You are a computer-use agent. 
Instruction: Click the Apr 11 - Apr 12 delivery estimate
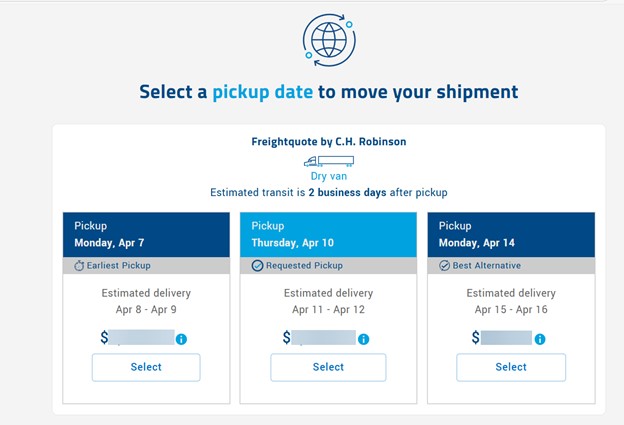pos(328,310)
